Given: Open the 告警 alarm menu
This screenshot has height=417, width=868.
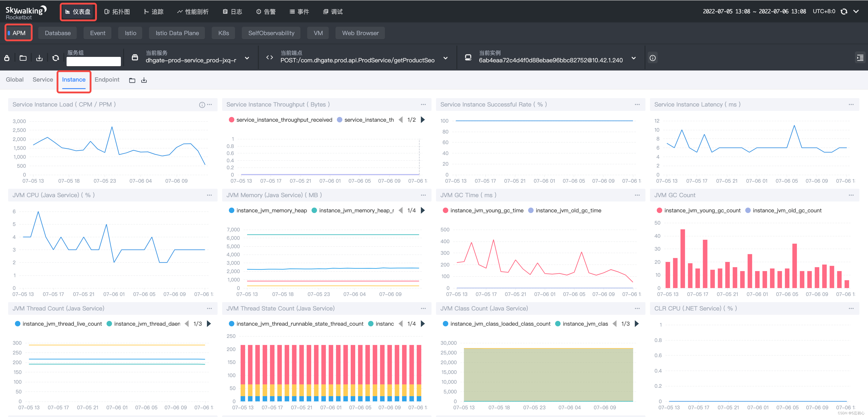Looking at the screenshot, I should [x=266, y=12].
